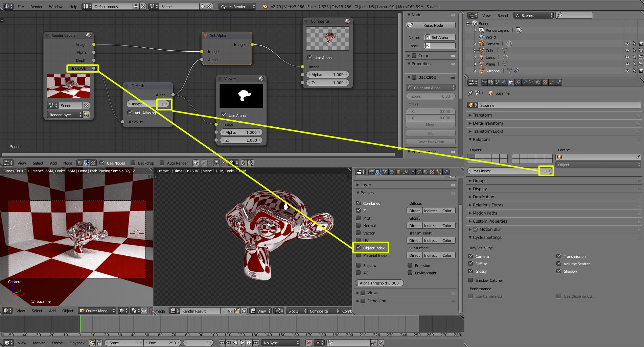
Task: Copy selected nodes to clipboard
Action: [244, 163]
